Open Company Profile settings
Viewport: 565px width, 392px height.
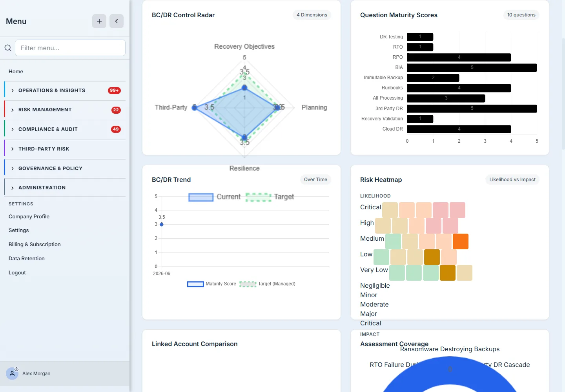[x=29, y=216]
